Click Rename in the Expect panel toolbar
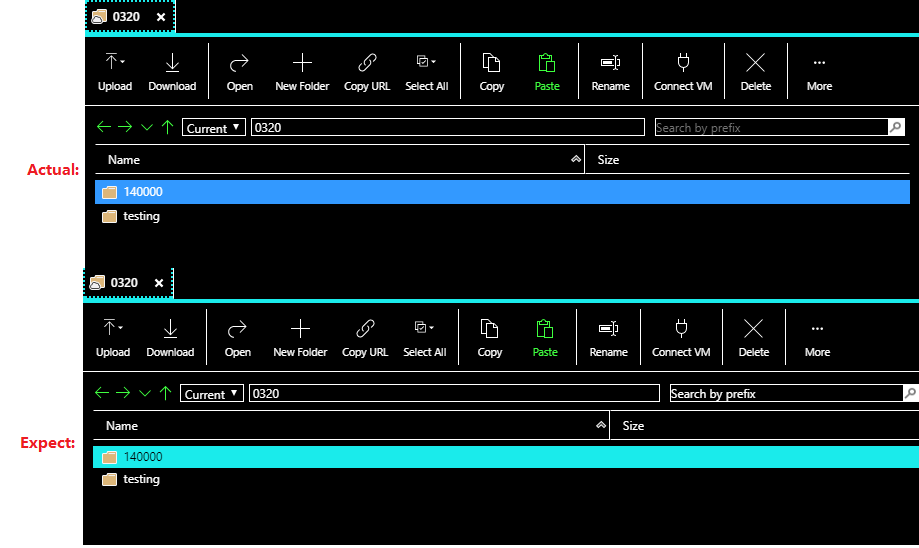 [x=608, y=339]
